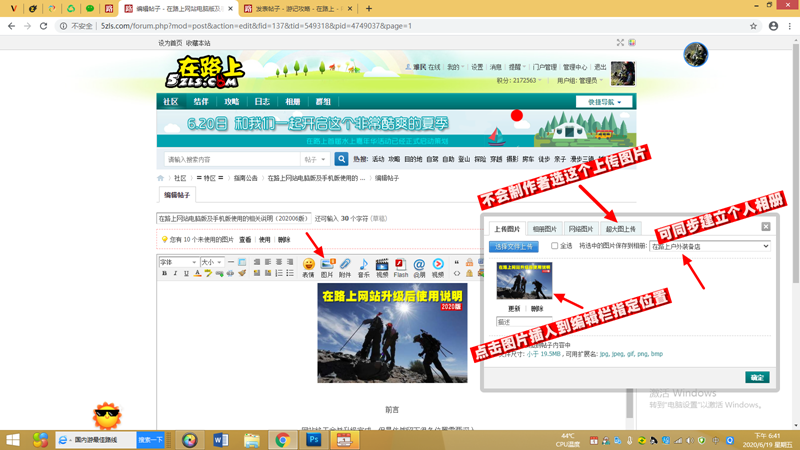Expand the 提醒 notifications dropdown

pos(517,67)
